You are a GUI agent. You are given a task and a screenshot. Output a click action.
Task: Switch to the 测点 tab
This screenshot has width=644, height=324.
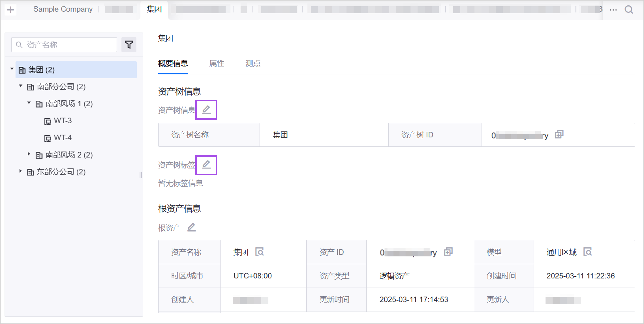(253, 63)
